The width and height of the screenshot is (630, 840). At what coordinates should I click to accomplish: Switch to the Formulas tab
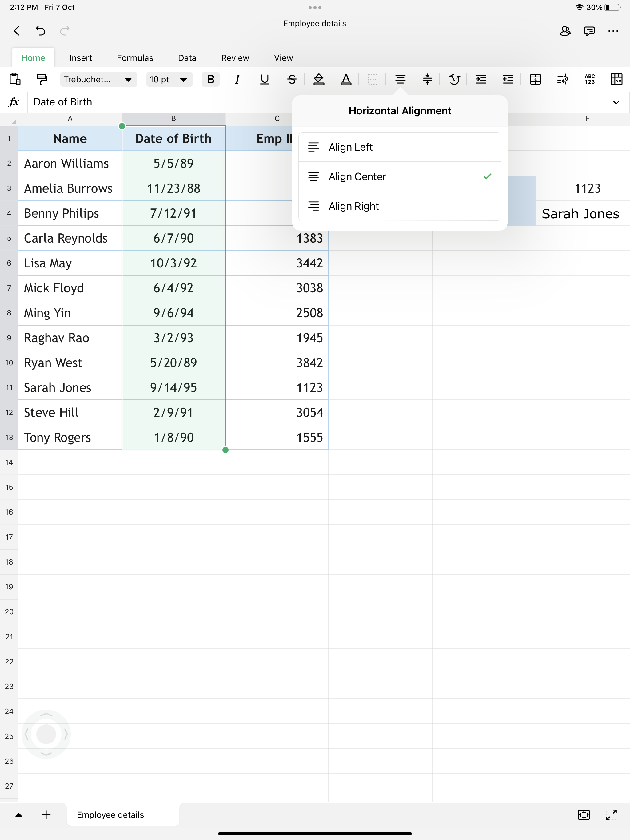135,58
